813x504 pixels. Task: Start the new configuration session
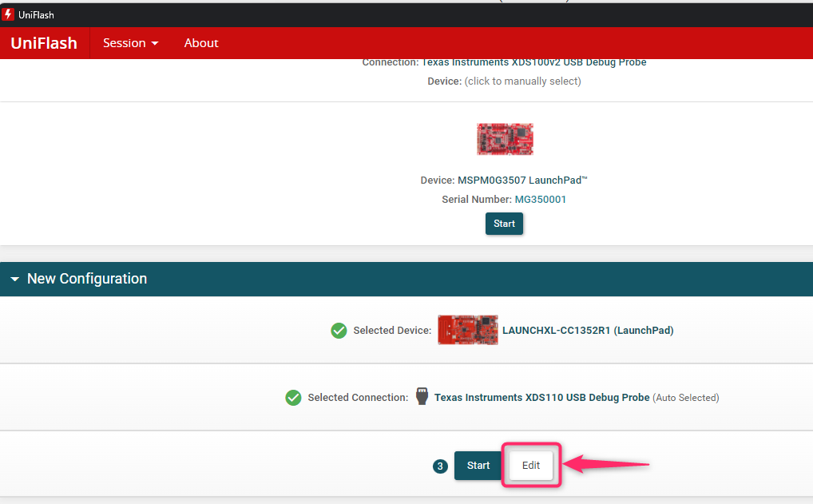coord(478,466)
